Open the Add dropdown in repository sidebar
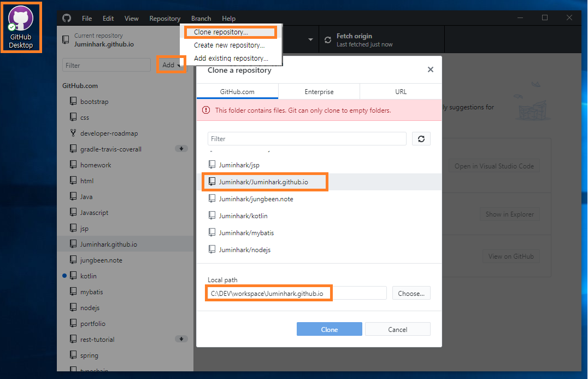Viewport: 588px width, 379px height. [x=171, y=65]
